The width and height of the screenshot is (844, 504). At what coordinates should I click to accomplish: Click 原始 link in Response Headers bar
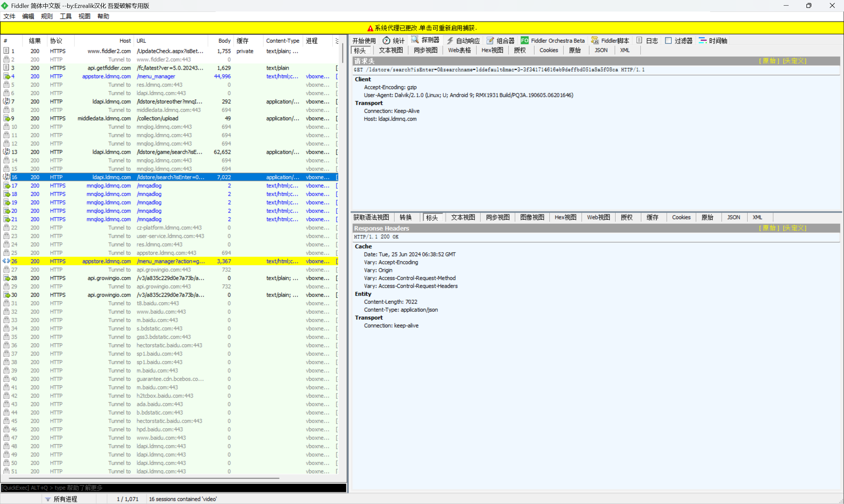coord(769,228)
